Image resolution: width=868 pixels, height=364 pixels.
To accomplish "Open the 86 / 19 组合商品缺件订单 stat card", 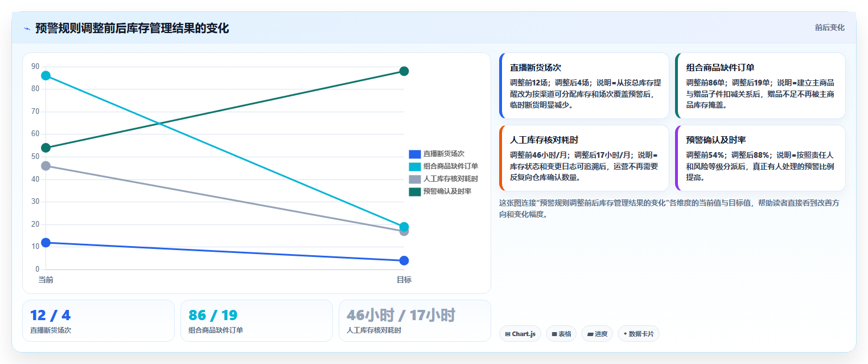I will (257, 321).
